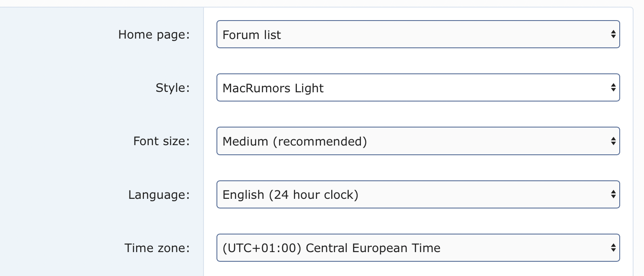Click the "Font size:" field label
The height and width of the screenshot is (276, 644).
(162, 141)
